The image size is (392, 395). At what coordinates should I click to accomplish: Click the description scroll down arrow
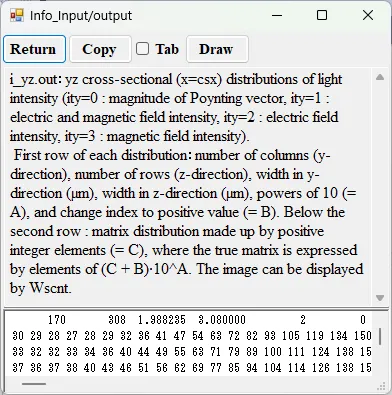coord(380,297)
